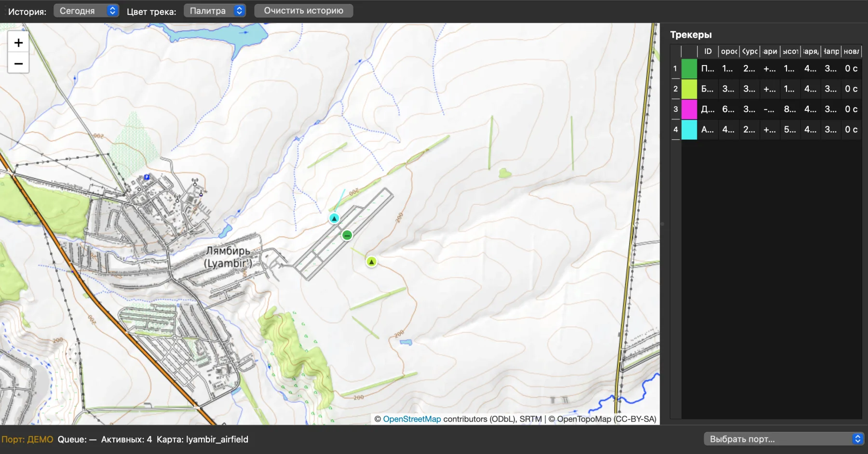Select tracker row number 4 header
The image size is (868, 454).
[x=675, y=129]
